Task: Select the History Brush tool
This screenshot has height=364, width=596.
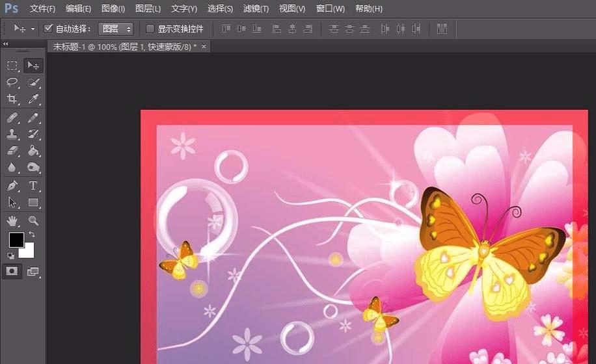Action: coord(33,134)
